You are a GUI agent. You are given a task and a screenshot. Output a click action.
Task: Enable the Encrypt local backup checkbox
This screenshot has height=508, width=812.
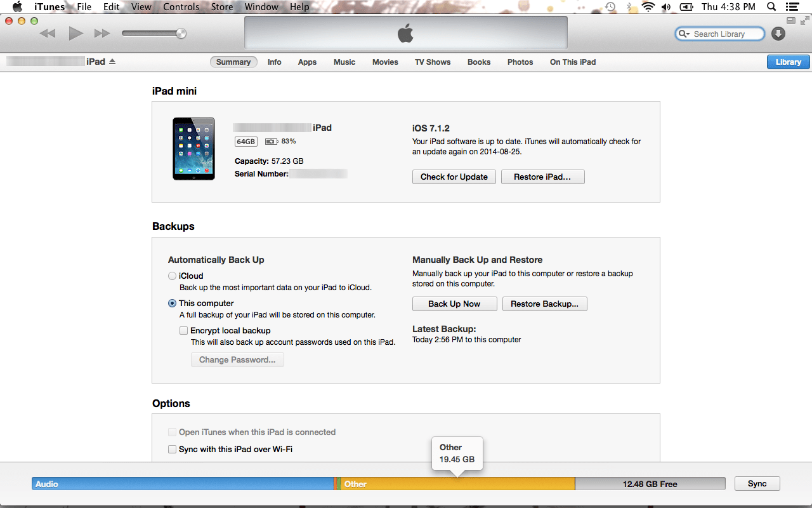click(183, 330)
